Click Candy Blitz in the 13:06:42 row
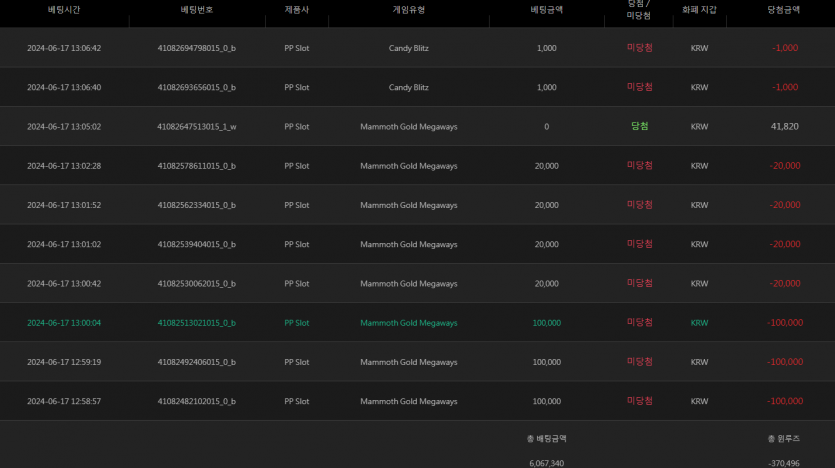The height and width of the screenshot is (468, 835). [x=408, y=48]
